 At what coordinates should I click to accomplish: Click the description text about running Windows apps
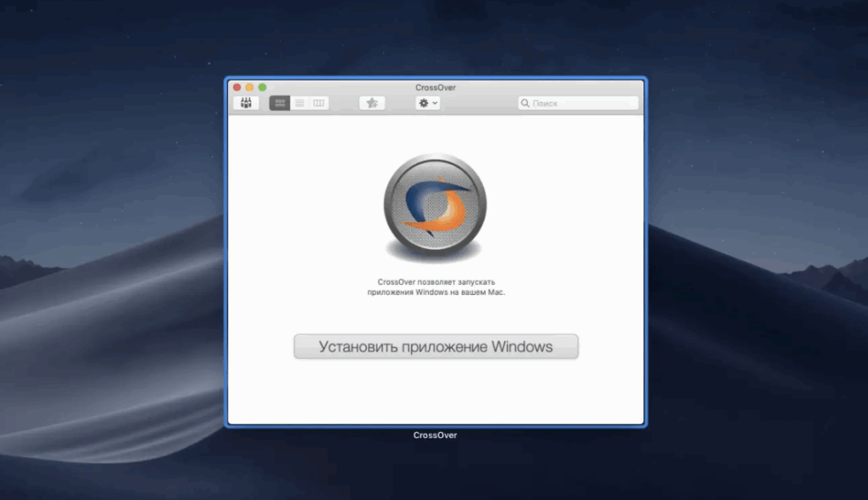(437, 286)
